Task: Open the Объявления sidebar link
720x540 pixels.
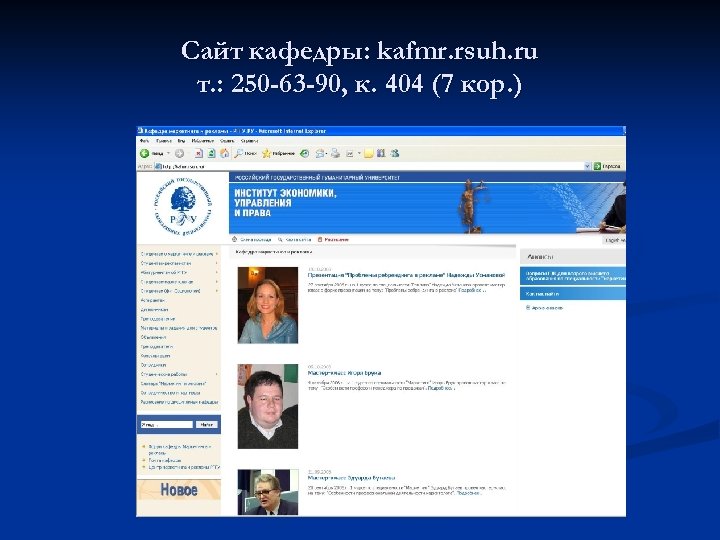Action: [153, 338]
